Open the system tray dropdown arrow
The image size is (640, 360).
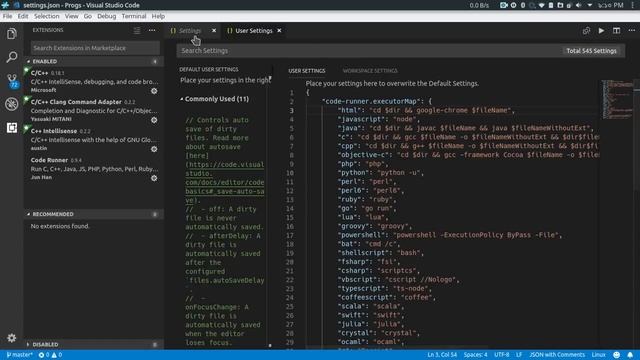pos(590,5)
